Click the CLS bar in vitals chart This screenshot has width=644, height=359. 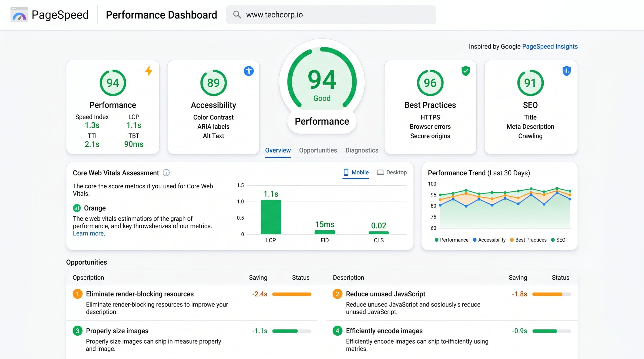click(x=379, y=233)
